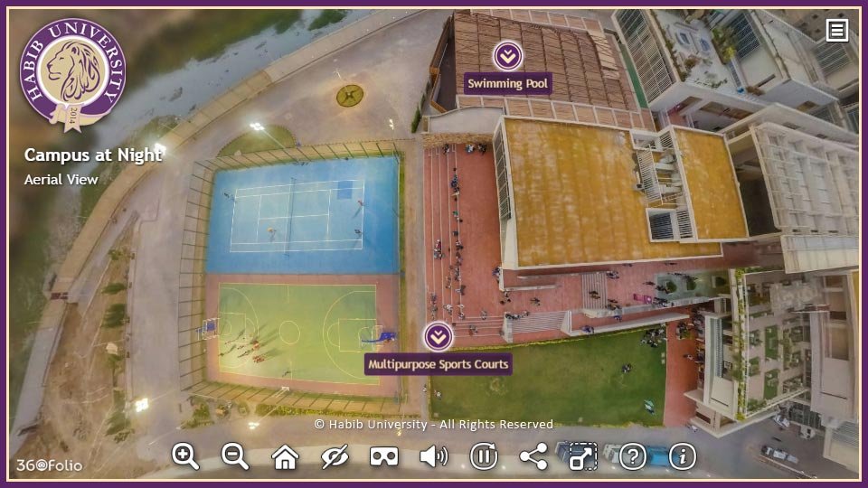Image resolution: width=868 pixels, height=488 pixels.
Task: Enter fullscreen mode
Action: [x=583, y=456]
